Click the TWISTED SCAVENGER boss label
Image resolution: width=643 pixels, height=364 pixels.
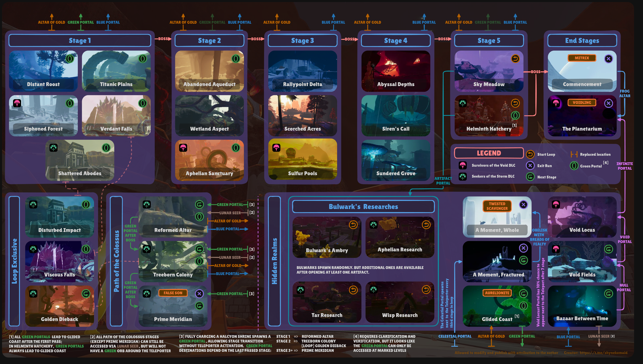497,206
